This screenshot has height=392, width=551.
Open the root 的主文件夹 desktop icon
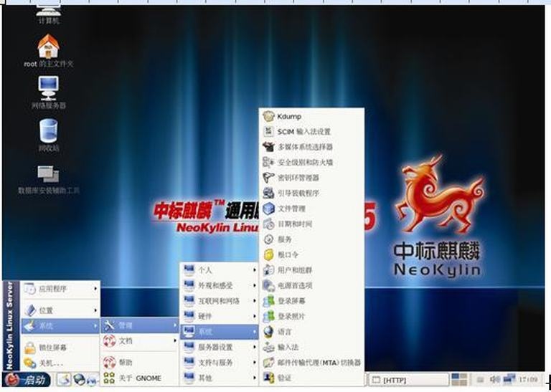(x=48, y=47)
